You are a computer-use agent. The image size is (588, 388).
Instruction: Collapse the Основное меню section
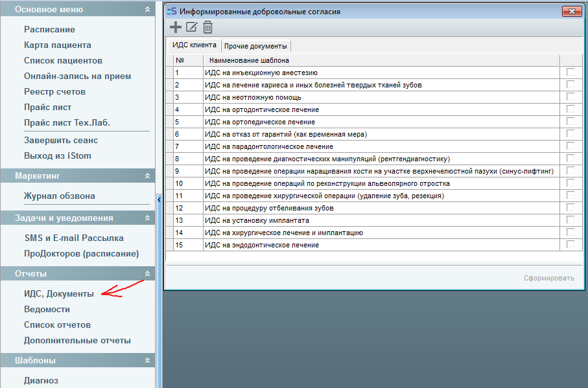click(147, 10)
